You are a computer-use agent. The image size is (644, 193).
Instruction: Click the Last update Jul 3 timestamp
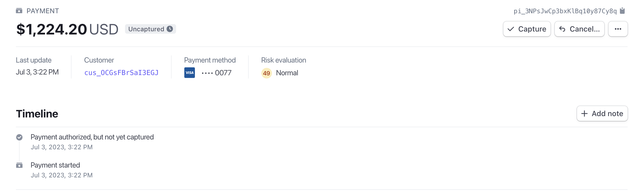[37, 72]
